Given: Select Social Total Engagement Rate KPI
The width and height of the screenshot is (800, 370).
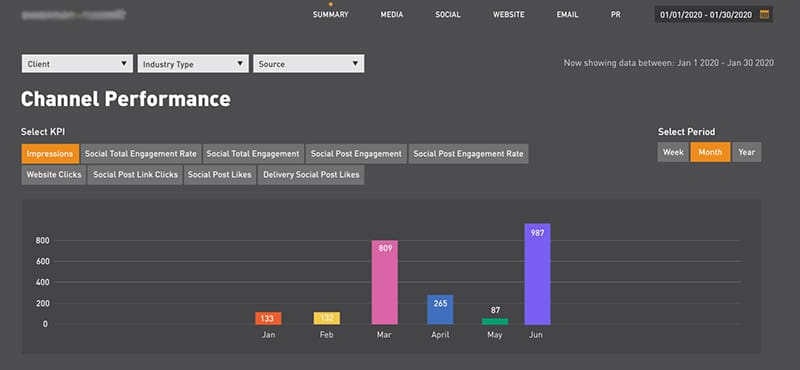Looking at the screenshot, I should click(141, 154).
